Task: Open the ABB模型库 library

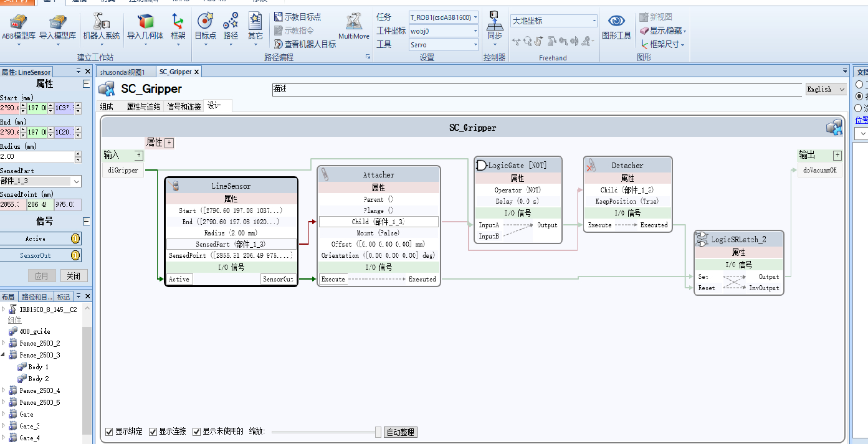Action: [18, 29]
